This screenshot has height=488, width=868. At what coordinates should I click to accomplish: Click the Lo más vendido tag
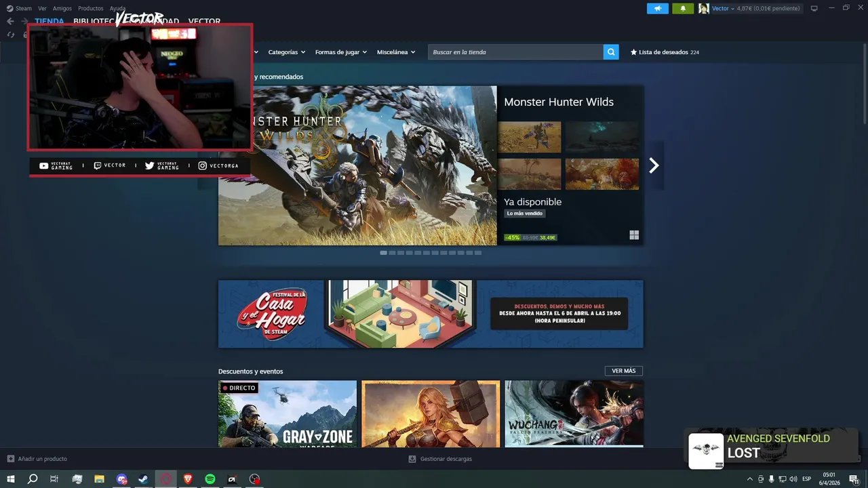tap(525, 213)
